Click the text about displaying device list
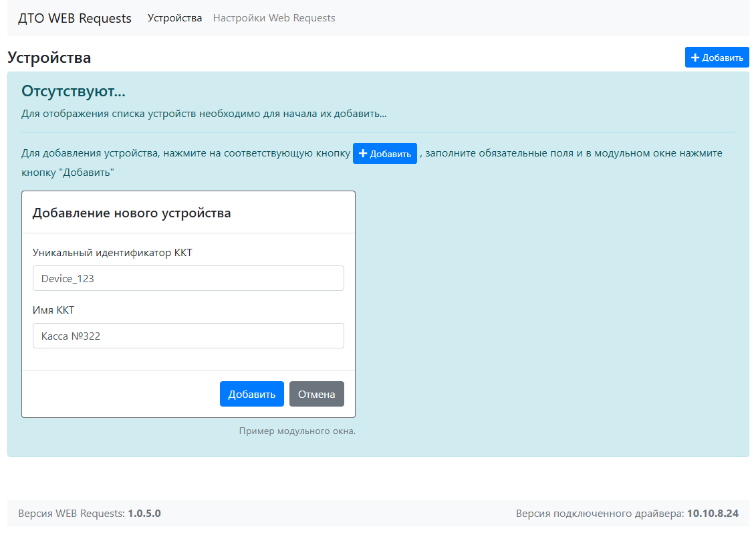This screenshot has height=535, width=756. point(204,114)
